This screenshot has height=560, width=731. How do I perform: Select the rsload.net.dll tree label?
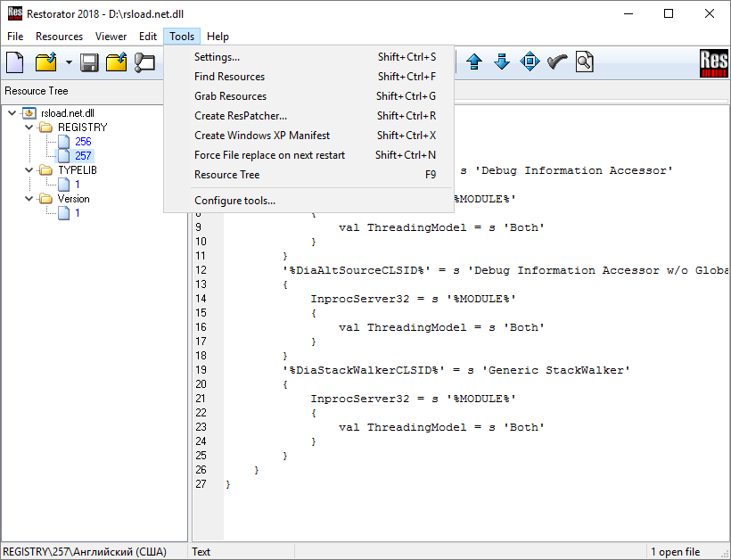coord(68,113)
